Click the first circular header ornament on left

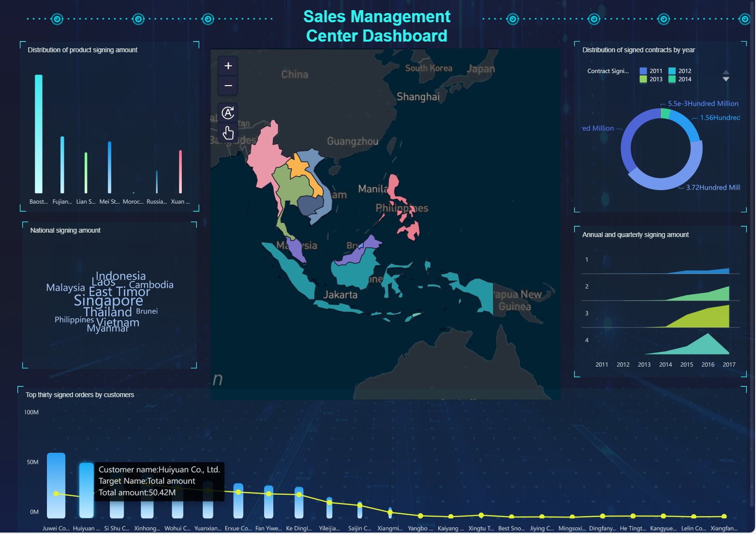pyautogui.click(x=57, y=19)
